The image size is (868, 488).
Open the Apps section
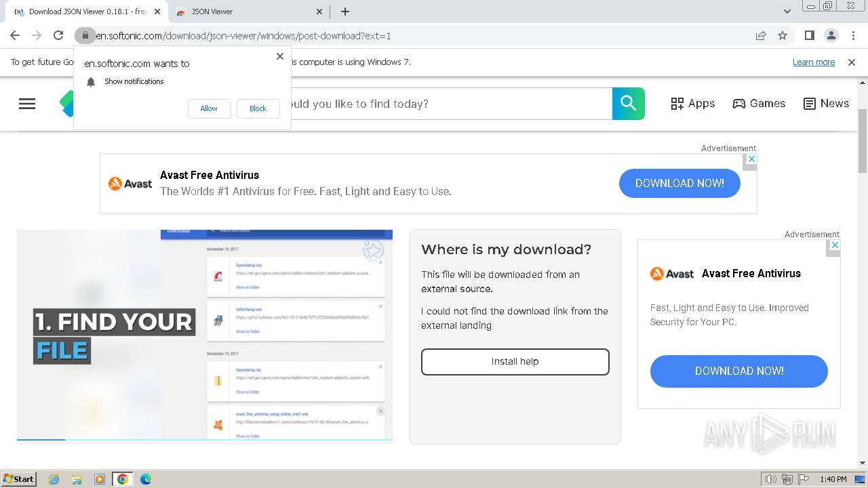tap(692, 104)
